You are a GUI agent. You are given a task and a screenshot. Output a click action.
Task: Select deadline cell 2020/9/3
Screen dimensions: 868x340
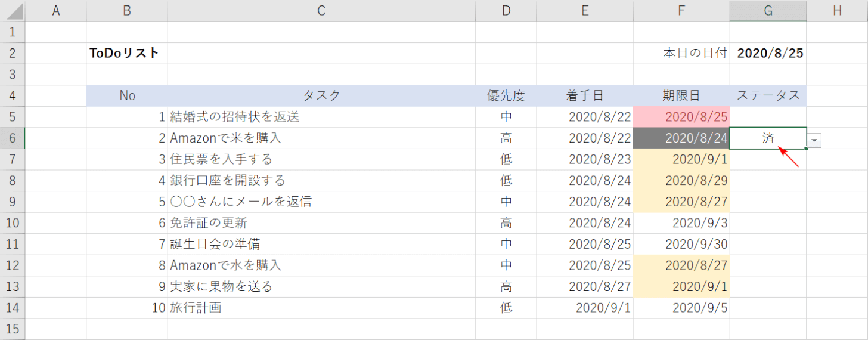point(681,223)
